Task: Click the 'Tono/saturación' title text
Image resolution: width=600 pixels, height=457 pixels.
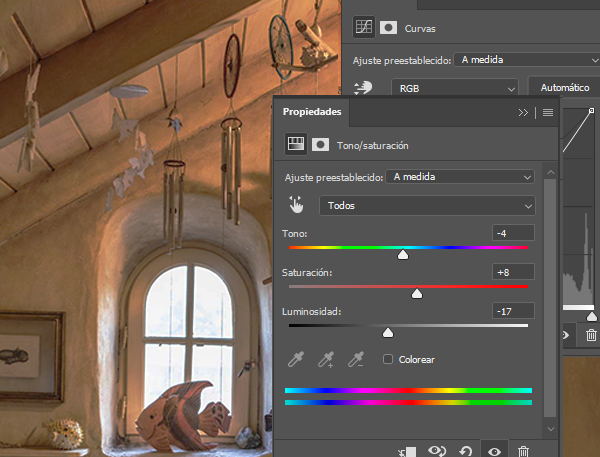Action: pyautogui.click(x=372, y=145)
